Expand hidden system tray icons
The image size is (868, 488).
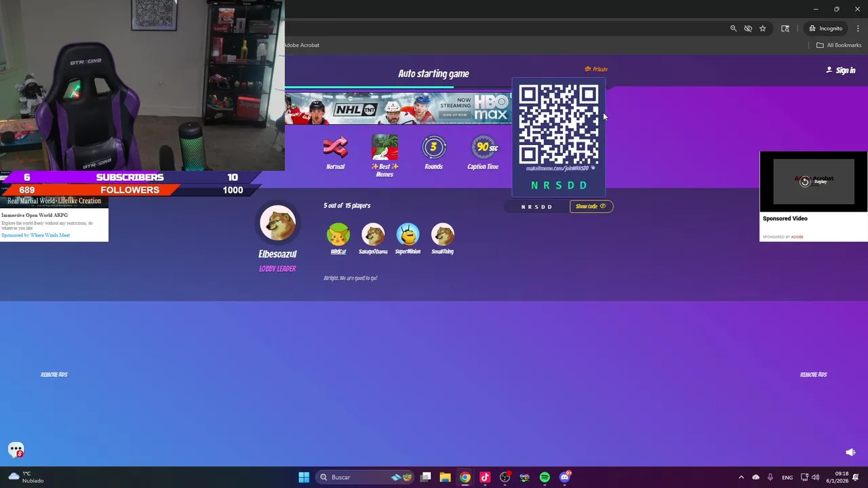click(741, 477)
